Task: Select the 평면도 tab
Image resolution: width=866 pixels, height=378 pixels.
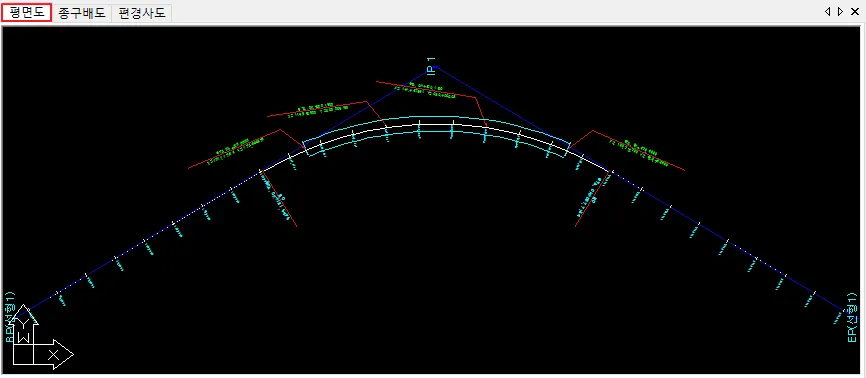Action: (27, 12)
